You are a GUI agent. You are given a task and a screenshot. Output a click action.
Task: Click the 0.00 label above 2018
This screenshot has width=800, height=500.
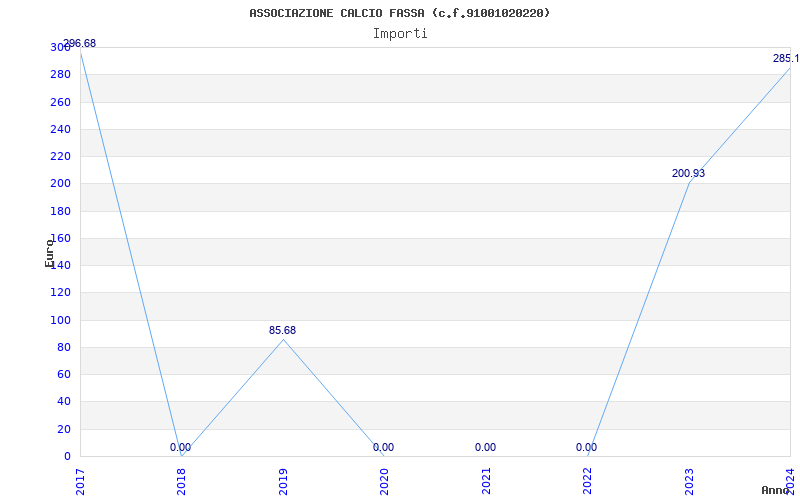pos(180,447)
